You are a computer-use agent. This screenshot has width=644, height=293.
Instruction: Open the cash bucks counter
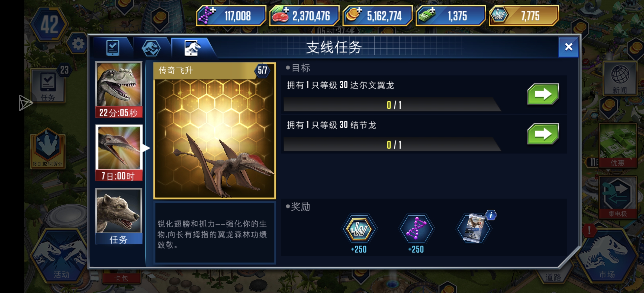pyautogui.click(x=450, y=15)
